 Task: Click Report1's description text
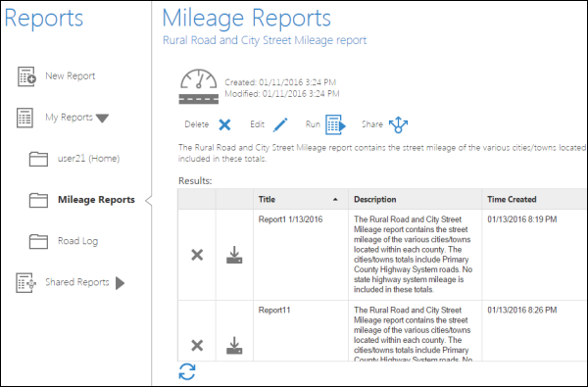413,255
